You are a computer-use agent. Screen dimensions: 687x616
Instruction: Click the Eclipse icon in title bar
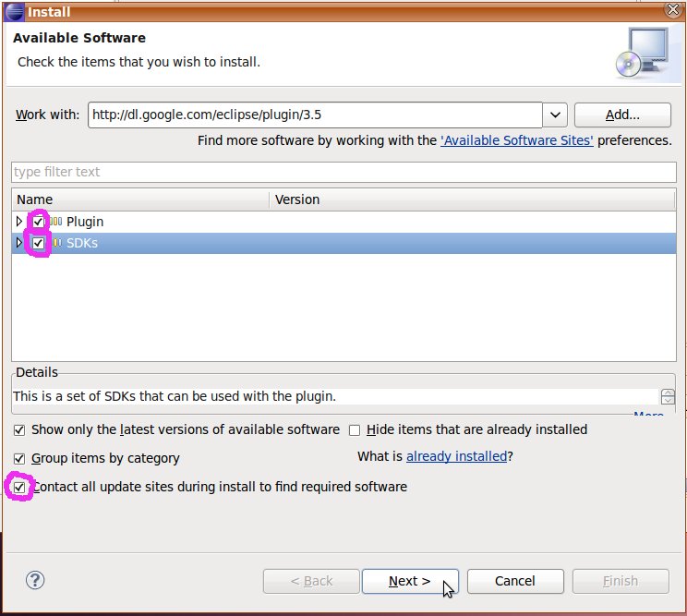coord(14,12)
